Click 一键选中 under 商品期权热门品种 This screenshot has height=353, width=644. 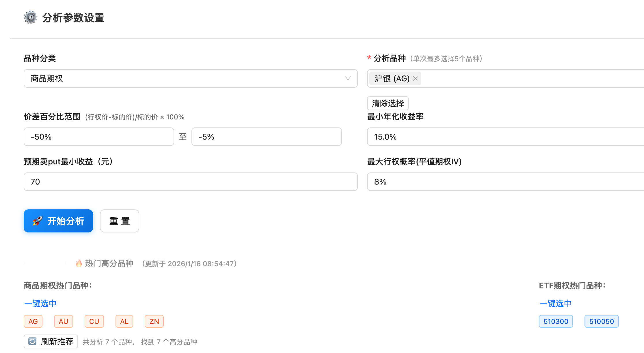pos(40,303)
